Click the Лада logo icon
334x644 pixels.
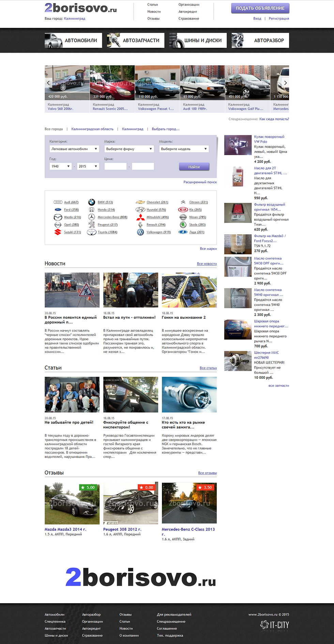pyautogui.click(x=183, y=232)
